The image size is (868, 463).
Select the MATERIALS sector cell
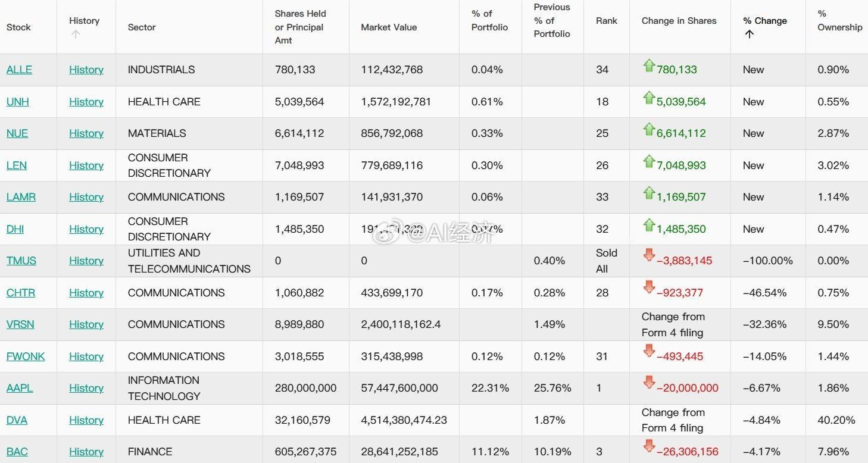pos(157,133)
